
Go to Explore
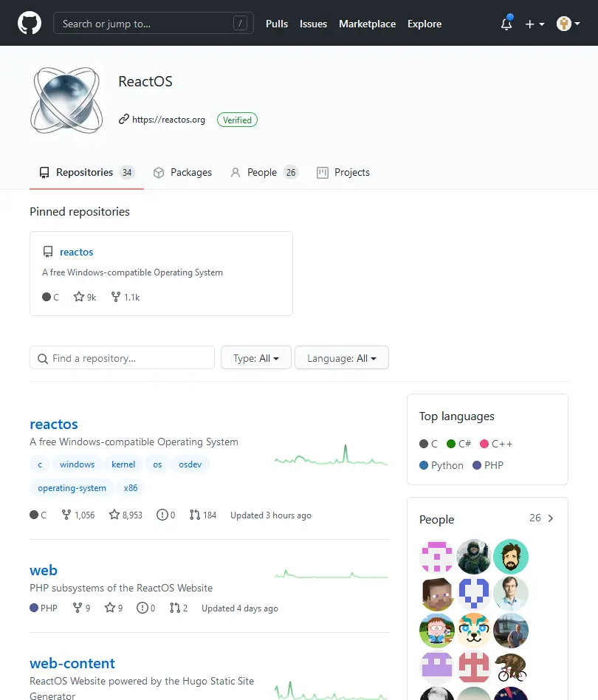(x=425, y=24)
